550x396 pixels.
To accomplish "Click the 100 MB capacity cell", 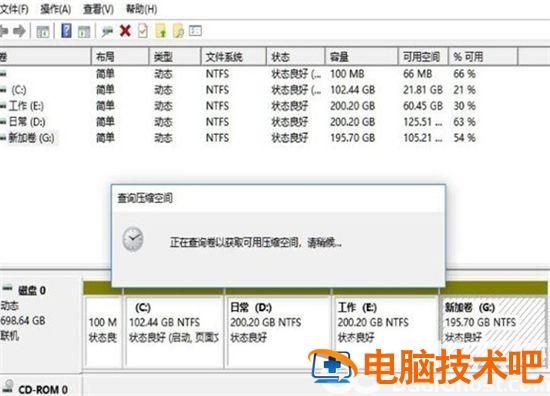I will tap(347, 74).
